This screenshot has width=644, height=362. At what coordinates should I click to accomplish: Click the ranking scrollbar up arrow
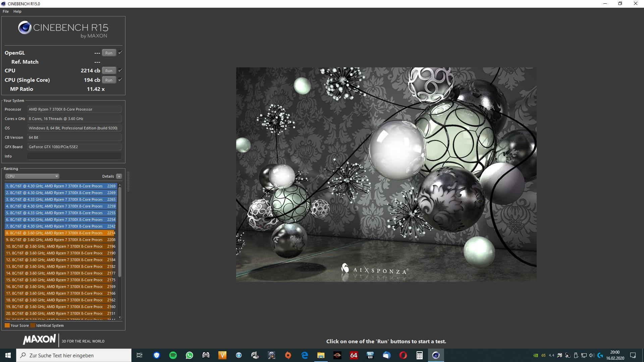[x=120, y=185]
